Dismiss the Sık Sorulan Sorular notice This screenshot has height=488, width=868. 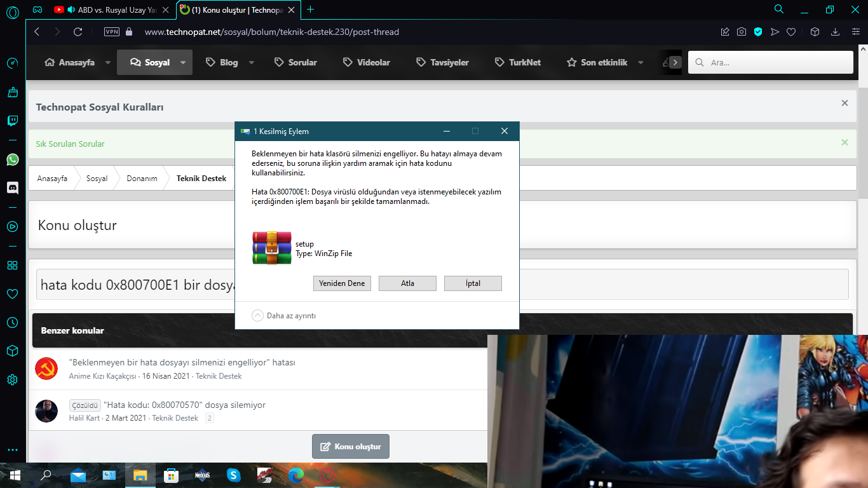(x=844, y=142)
